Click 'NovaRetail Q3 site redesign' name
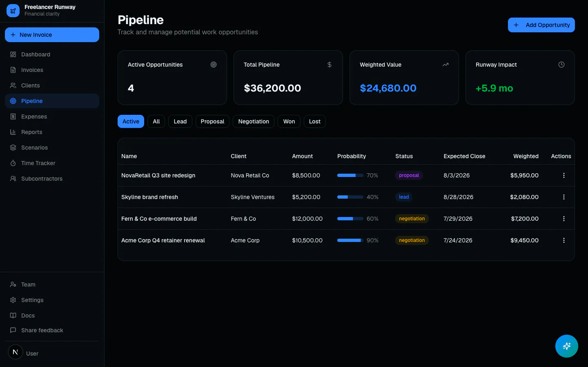Image resolution: width=588 pixels, height=367 pixels. click(158, 175)
